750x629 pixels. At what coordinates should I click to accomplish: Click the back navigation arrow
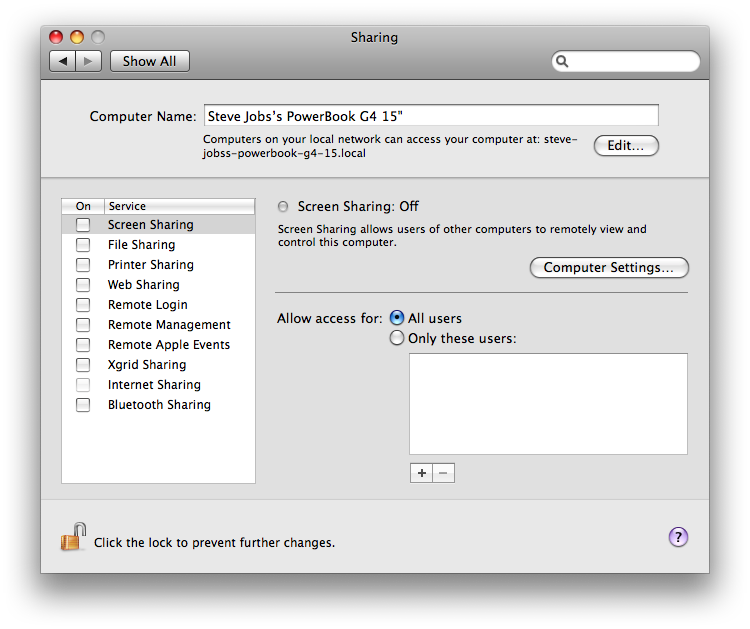point(63,61)
